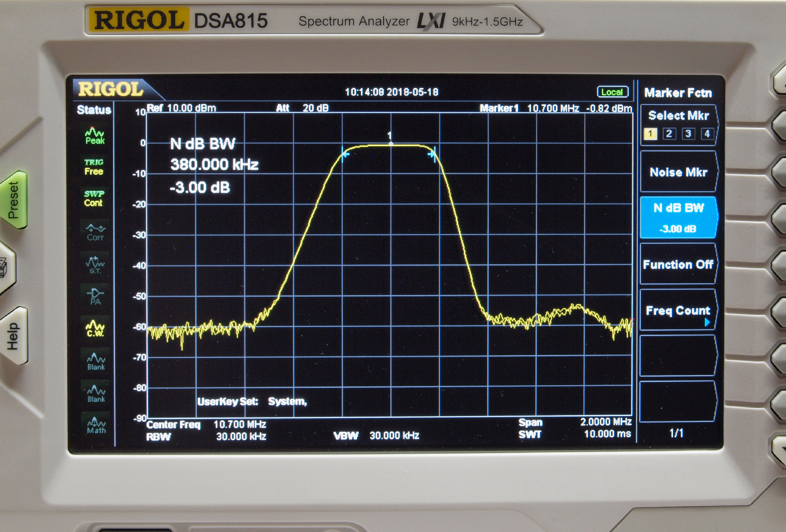Click the Local indicator badge
This screenshot has height=532, width=786.
pos(612,92)
